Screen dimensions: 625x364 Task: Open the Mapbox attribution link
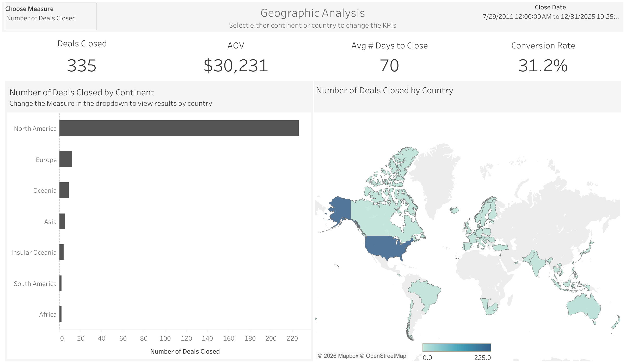tap(338, 356)
